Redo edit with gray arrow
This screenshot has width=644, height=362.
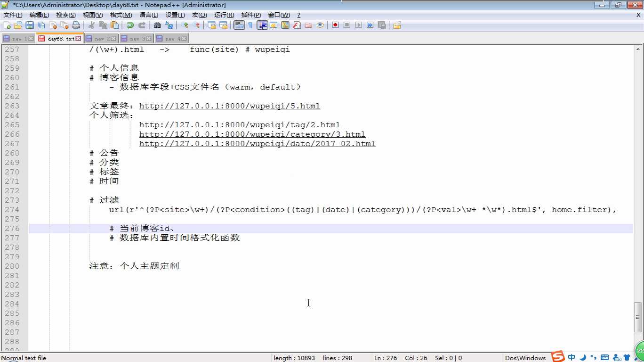pos(142,25)
